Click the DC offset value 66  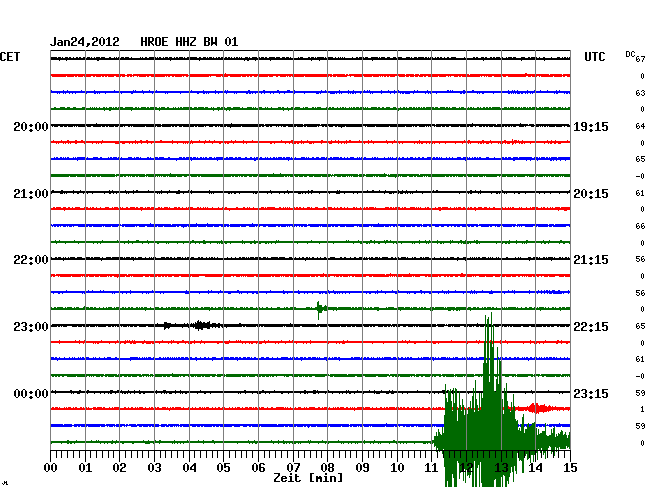[x=640, y=226]
